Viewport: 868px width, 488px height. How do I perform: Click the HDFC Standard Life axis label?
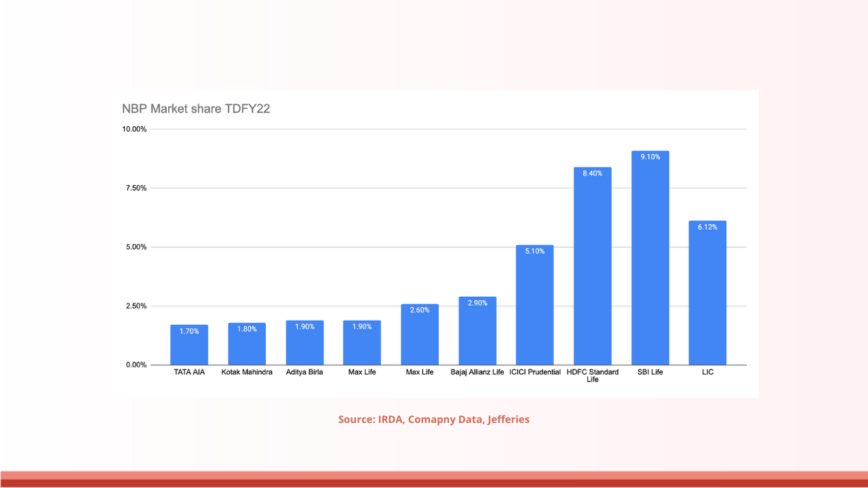(593, 375)
